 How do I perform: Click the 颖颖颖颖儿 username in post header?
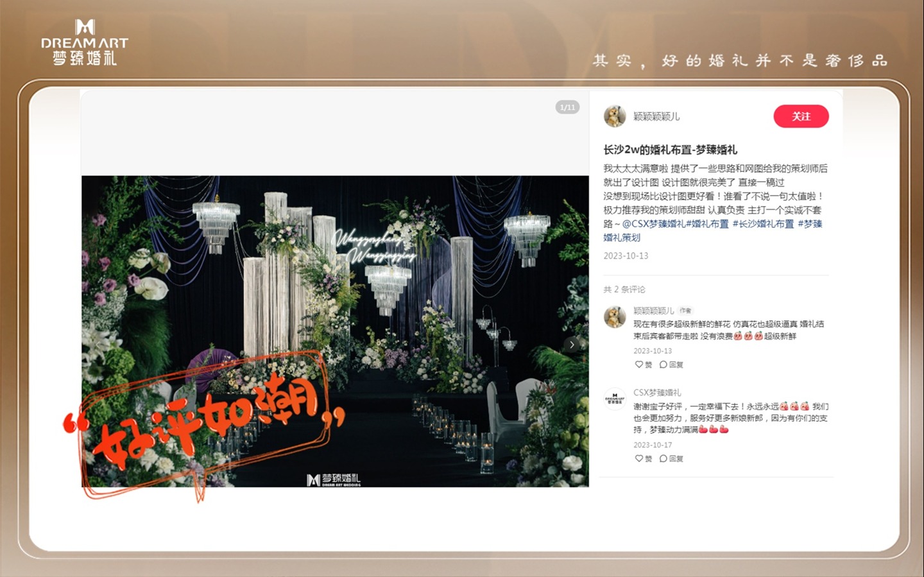656,117
